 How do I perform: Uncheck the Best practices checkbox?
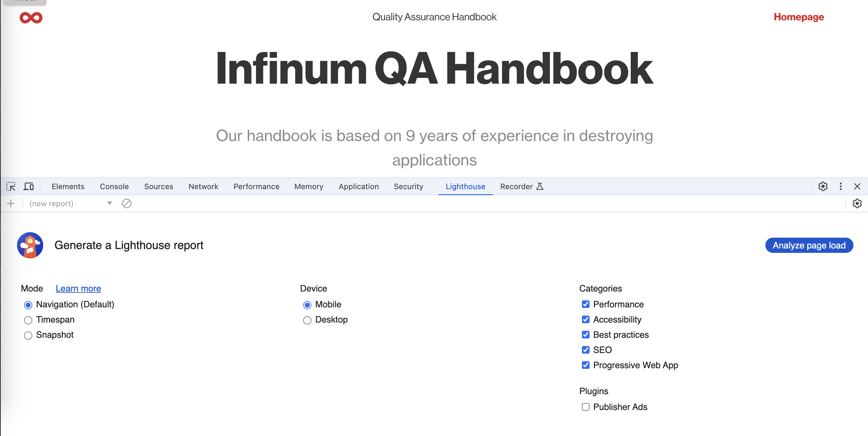(586, 335)
